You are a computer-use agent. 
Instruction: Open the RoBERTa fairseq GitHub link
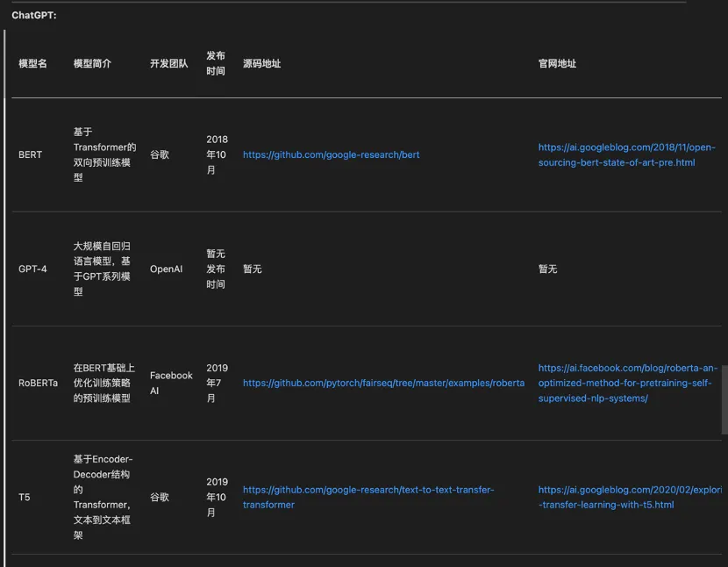(x=383, y=383)
